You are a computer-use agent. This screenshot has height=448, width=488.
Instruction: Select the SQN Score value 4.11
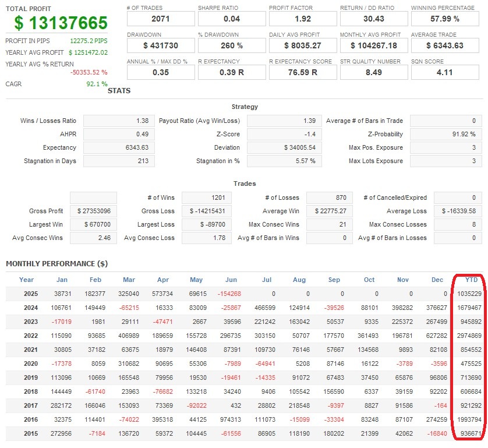[445, 72]
